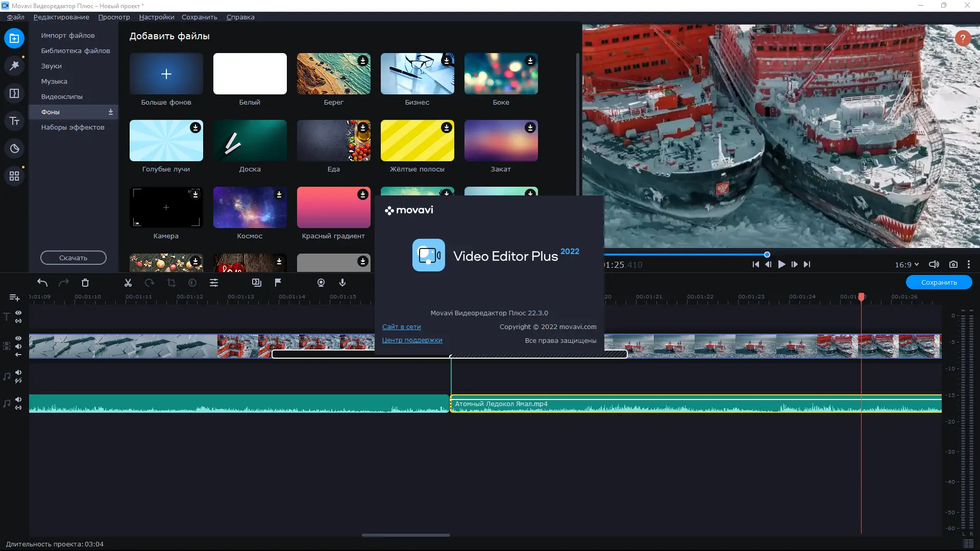Split the clip with the scissors tool
The width and height of the screenshot is (980, 551).
(128, 283)
